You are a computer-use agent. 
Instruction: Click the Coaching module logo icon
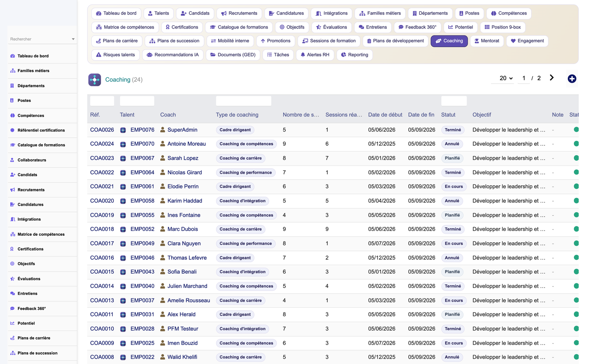pyautogui.click(x=95, y=80)
